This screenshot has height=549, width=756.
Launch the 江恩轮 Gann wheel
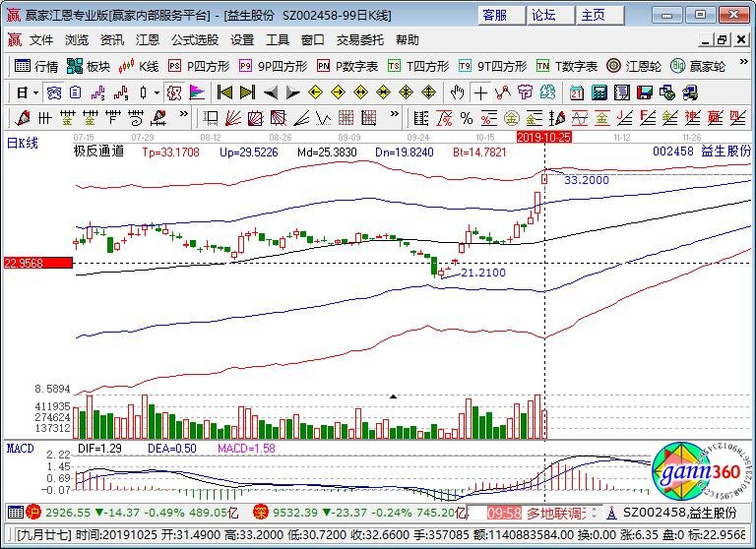pos(634,66)
